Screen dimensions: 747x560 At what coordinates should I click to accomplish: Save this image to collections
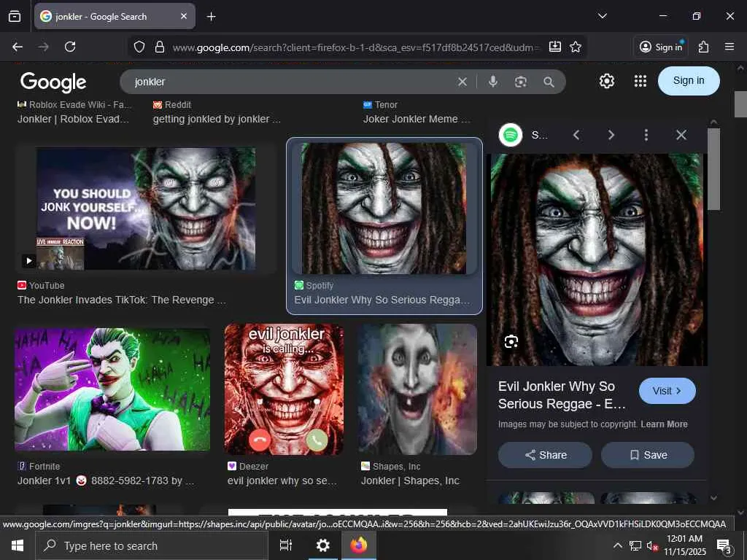648,455
